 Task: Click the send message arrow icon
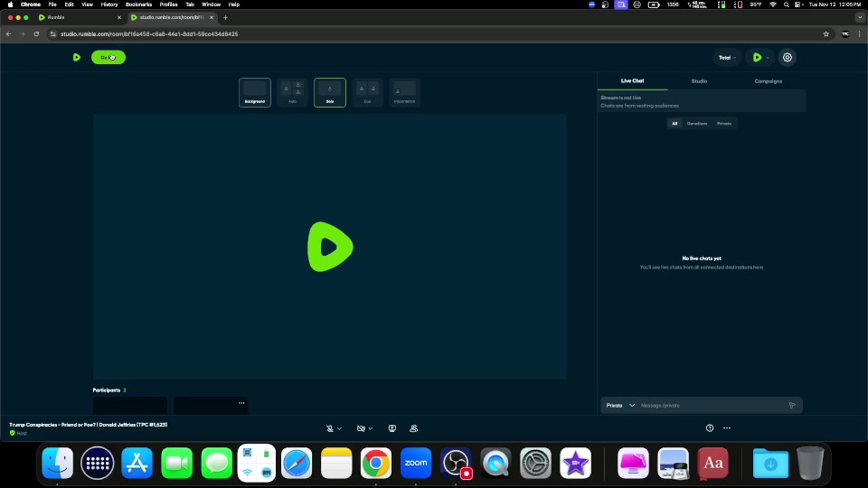click(x=792, y=405)
